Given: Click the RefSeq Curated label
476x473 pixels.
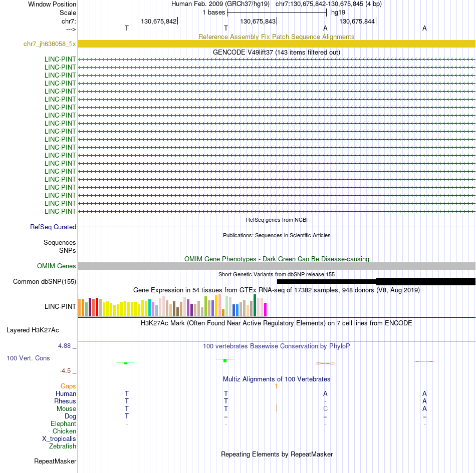Looking at the screenshot, I should point(53,227).
